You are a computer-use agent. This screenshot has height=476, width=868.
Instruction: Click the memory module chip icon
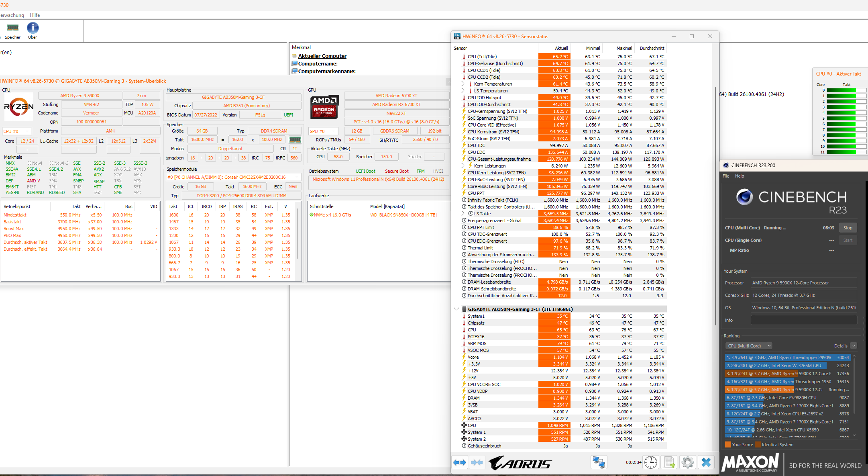[295, 140]
